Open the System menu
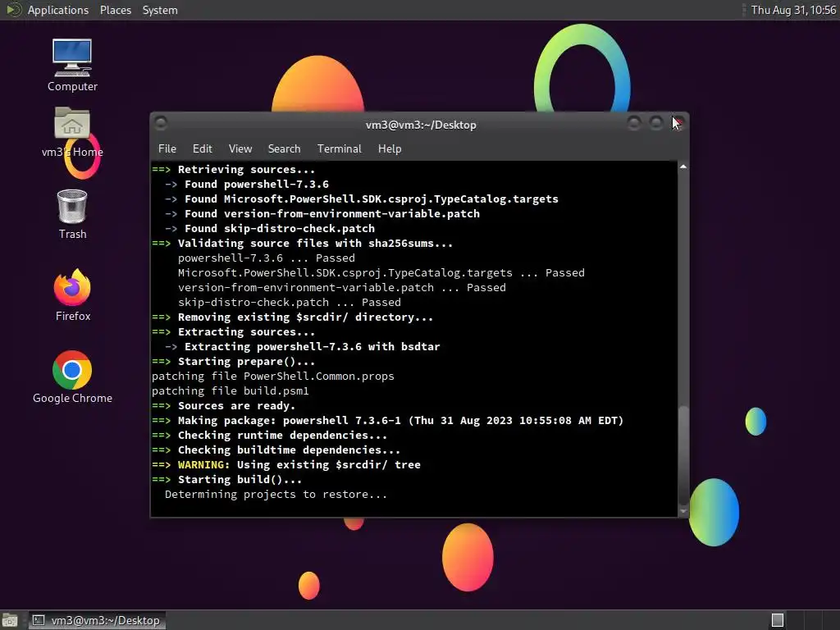 [x=160, y=10]
